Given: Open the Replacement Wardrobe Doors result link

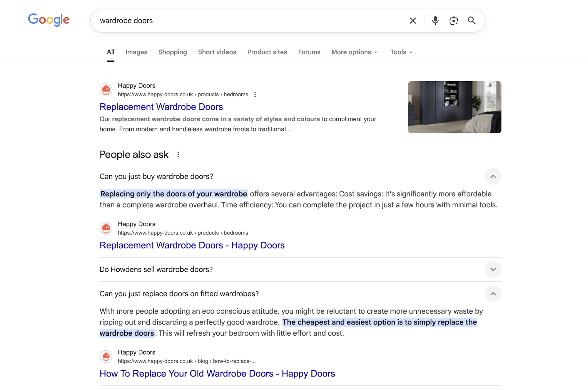Looking at the screenshot, I should point(161,107).
